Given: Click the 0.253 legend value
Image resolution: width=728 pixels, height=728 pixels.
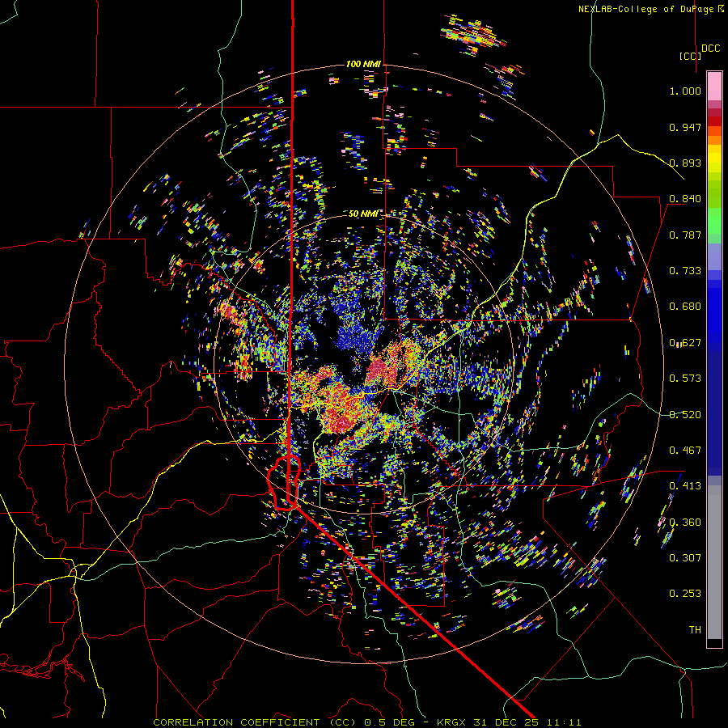Looking at the screenshot, I should point(685,594).
